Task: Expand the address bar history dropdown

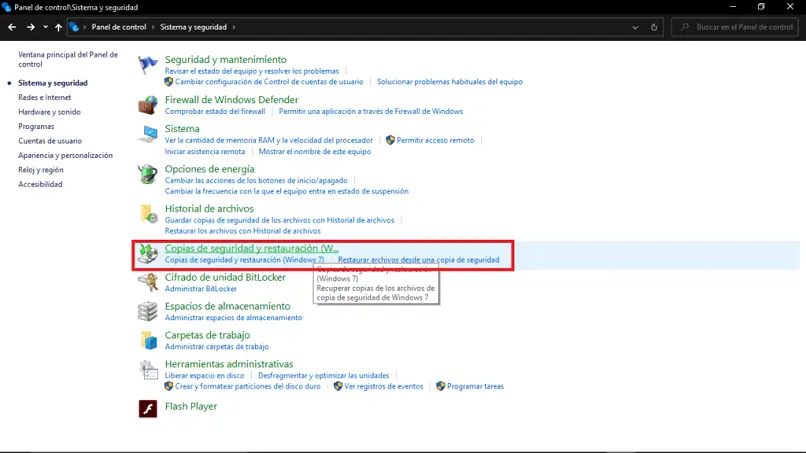Action: [x=635, y=27]
